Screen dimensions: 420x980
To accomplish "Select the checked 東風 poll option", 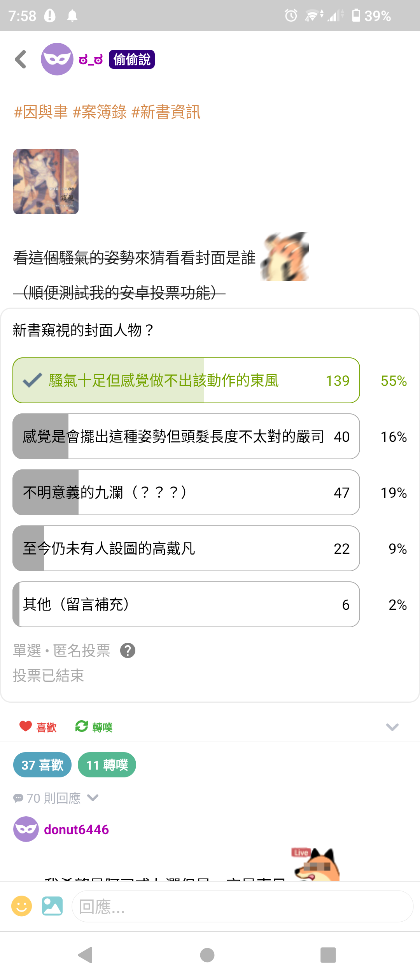I will click(186, 380).
